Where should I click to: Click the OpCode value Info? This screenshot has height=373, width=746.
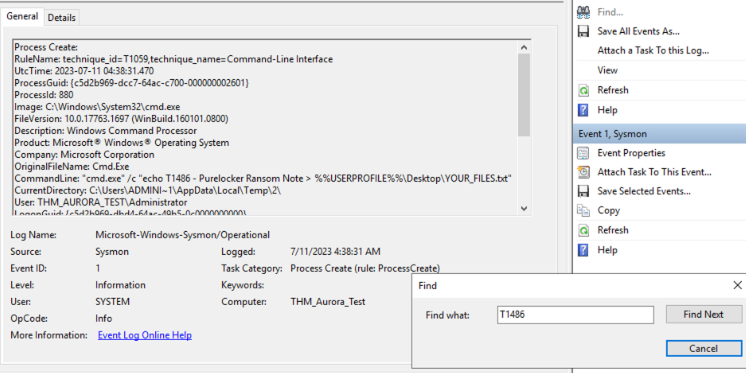[x=103, y=318]
